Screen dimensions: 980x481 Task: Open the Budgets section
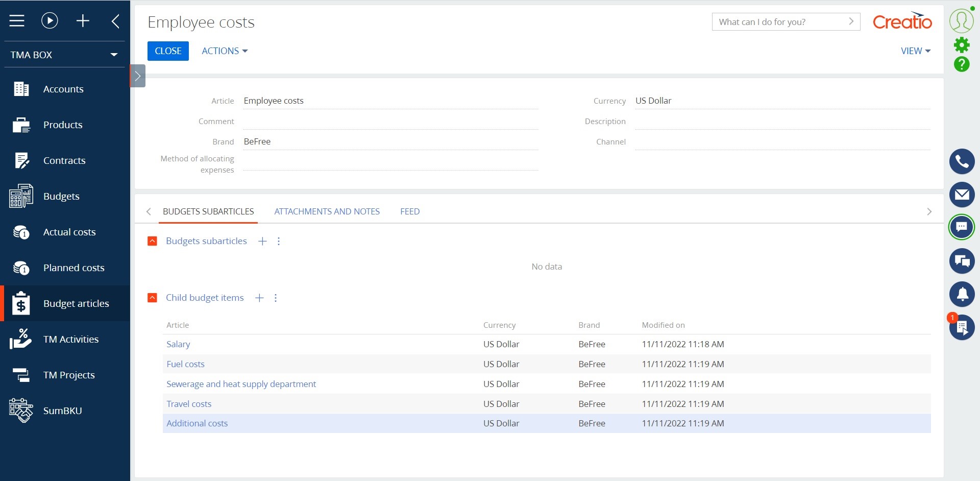(61, 196)
